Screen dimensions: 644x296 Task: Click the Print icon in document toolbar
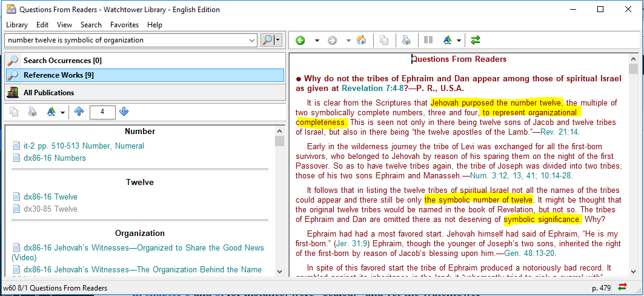pos(407,40)
